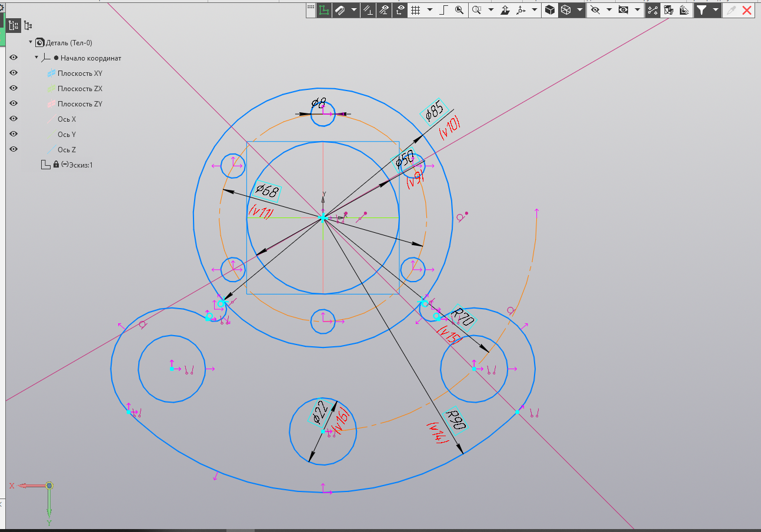761x532 pixels.
Task: Click the green sketch mode icon
Action: [323, 10]
